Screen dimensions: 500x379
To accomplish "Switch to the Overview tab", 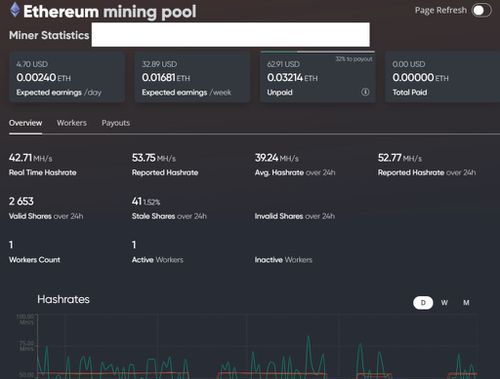I will click(26, 123).
